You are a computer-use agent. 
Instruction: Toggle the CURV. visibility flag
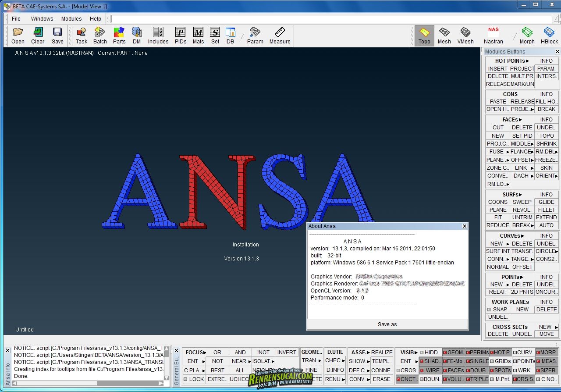(515, 353)
